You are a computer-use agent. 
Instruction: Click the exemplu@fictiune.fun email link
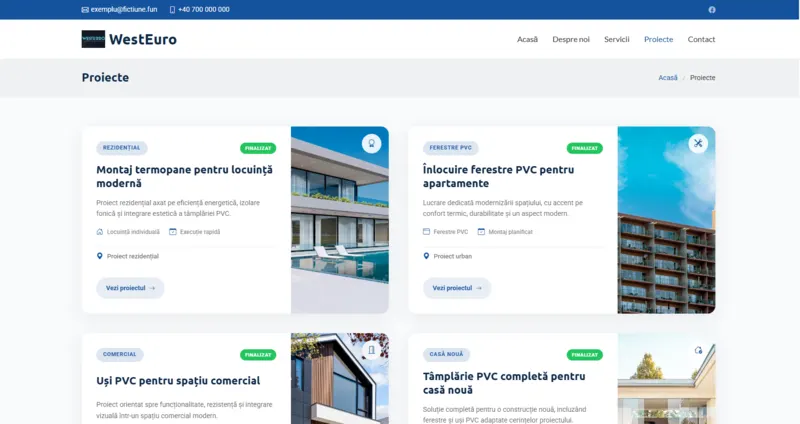[124, 10]
